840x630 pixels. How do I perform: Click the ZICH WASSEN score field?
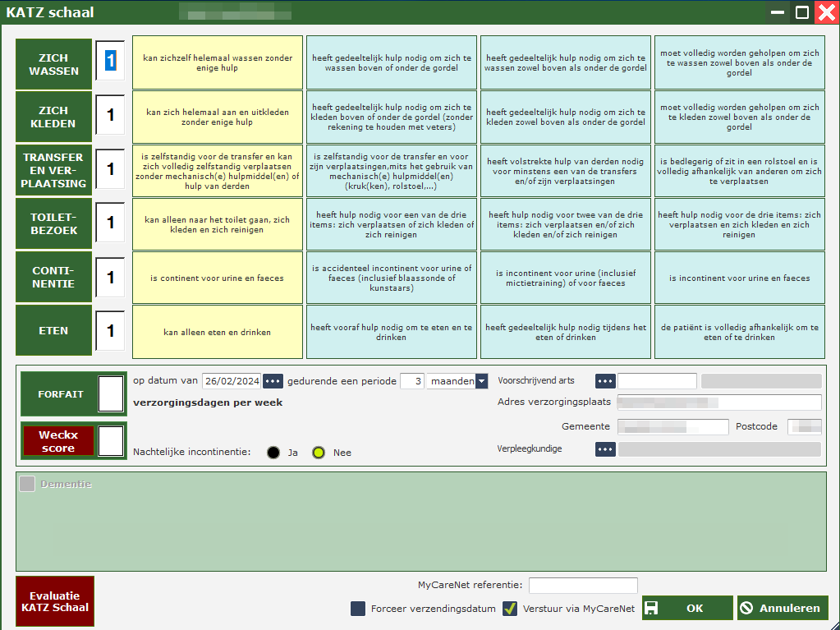pyautogui.click(x=110, y=61)
